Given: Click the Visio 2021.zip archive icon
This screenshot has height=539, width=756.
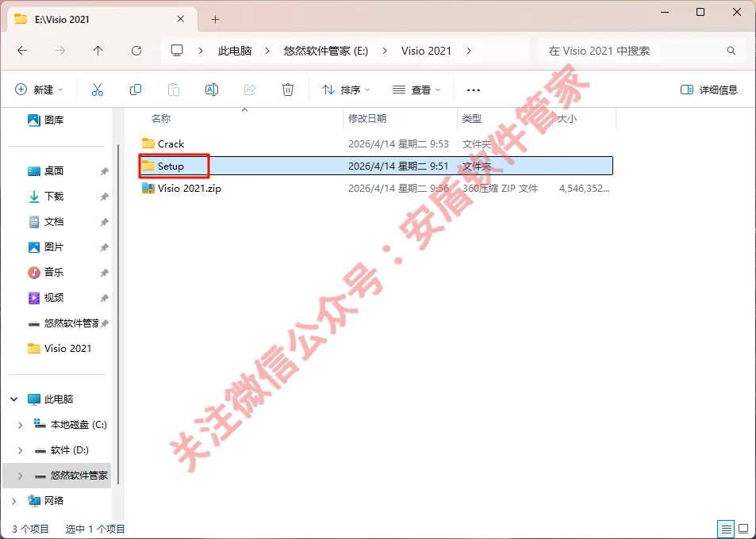Looking at the screenshot, I should pos(148,188).
